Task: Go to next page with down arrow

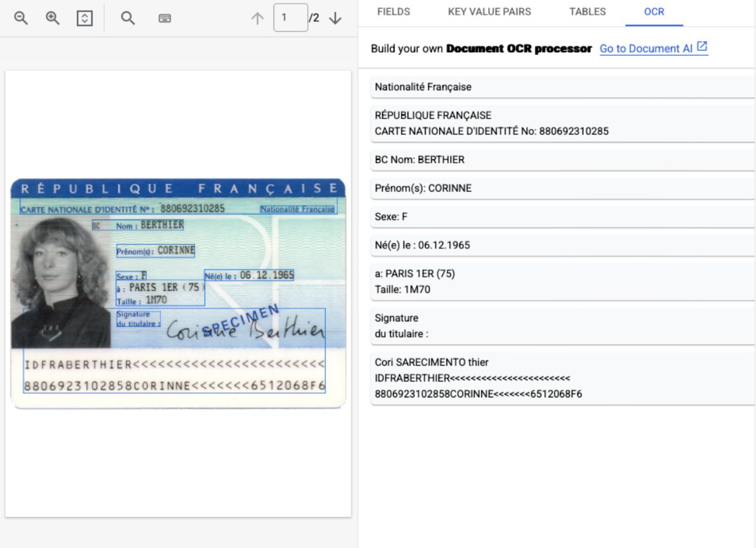Action: 335,19
